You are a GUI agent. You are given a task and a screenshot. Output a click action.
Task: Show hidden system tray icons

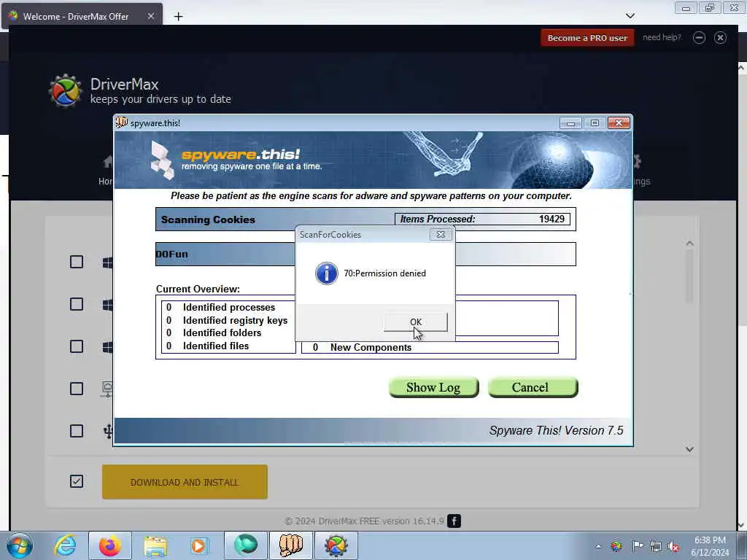coord(598,546)
